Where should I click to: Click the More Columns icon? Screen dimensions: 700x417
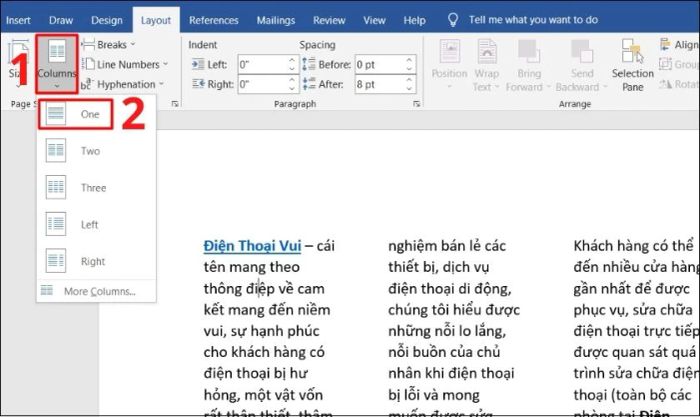47,291
